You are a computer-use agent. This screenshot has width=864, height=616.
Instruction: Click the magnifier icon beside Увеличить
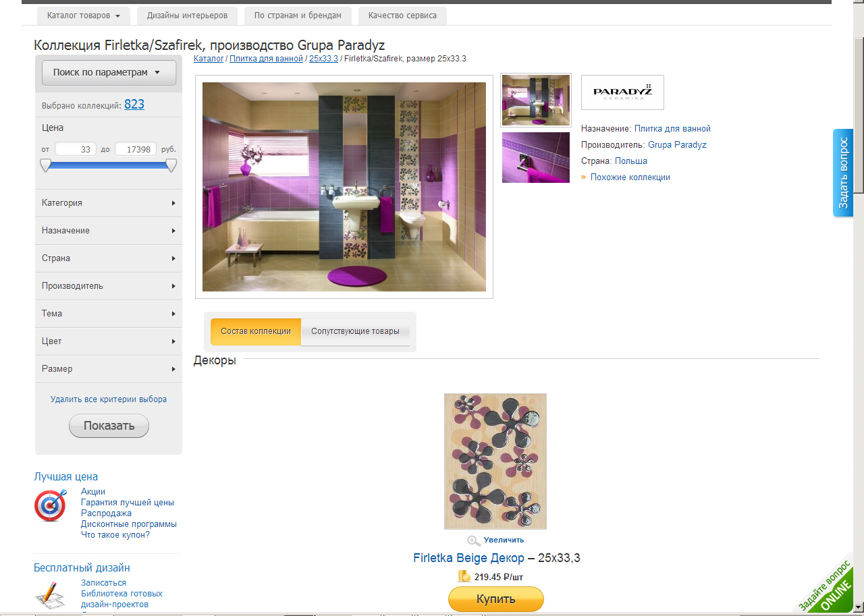pos(474,540)
